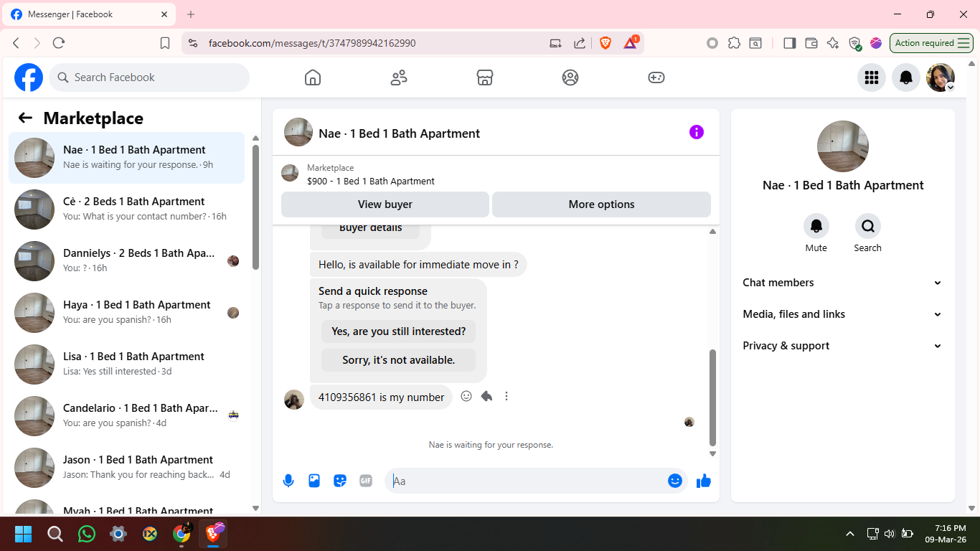Open a new browser tab
Image resolution: width=980 pixels, height=551 pixels.
point(191,14)
